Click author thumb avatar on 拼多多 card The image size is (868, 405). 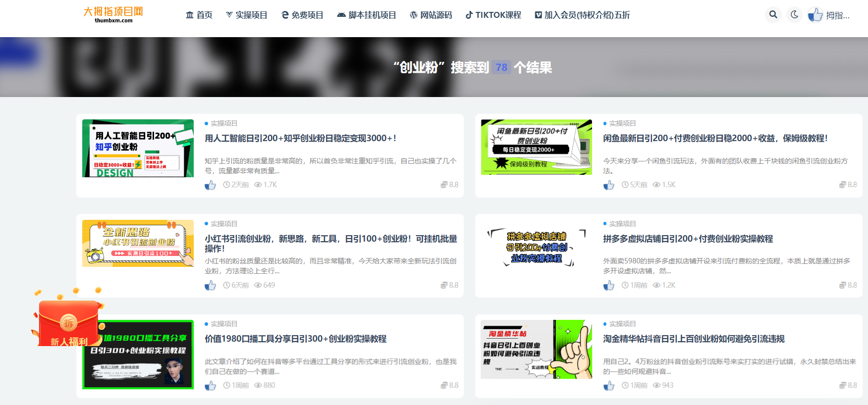(x=609, y=285)
